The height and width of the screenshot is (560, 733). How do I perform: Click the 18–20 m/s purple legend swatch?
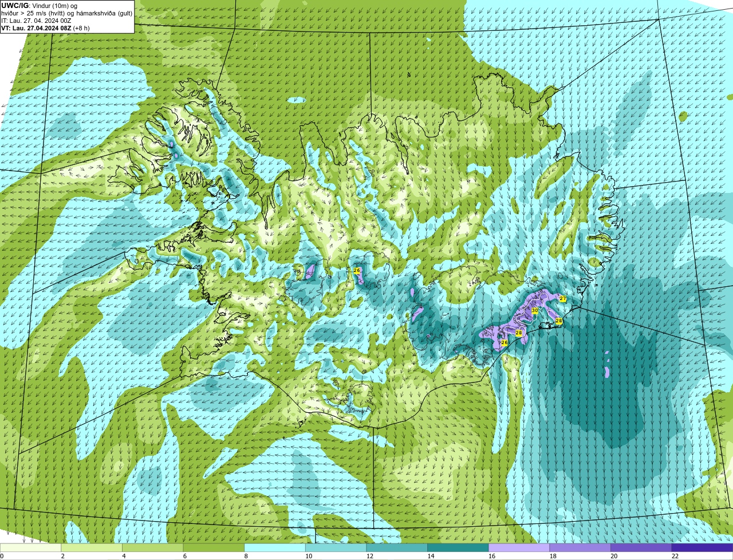(580, 547)
